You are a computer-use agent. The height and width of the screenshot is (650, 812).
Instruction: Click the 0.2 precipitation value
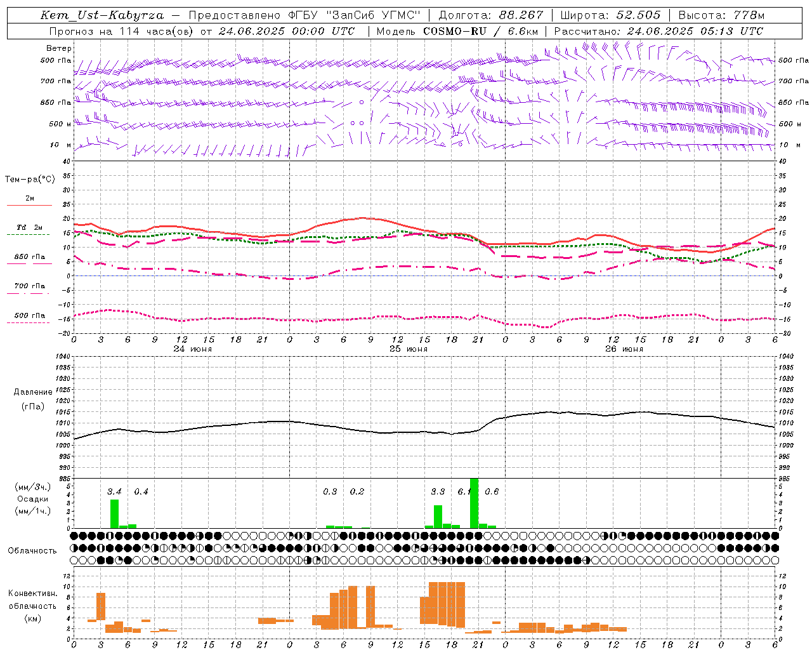click(x=357, y=491)
